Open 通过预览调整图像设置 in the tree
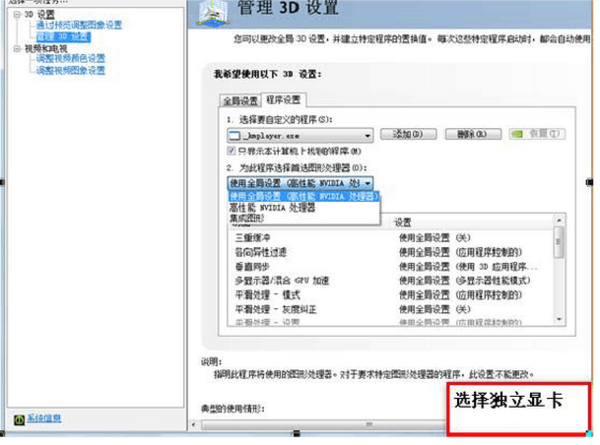The image size is (600, 445). click(x=78, y=26)
